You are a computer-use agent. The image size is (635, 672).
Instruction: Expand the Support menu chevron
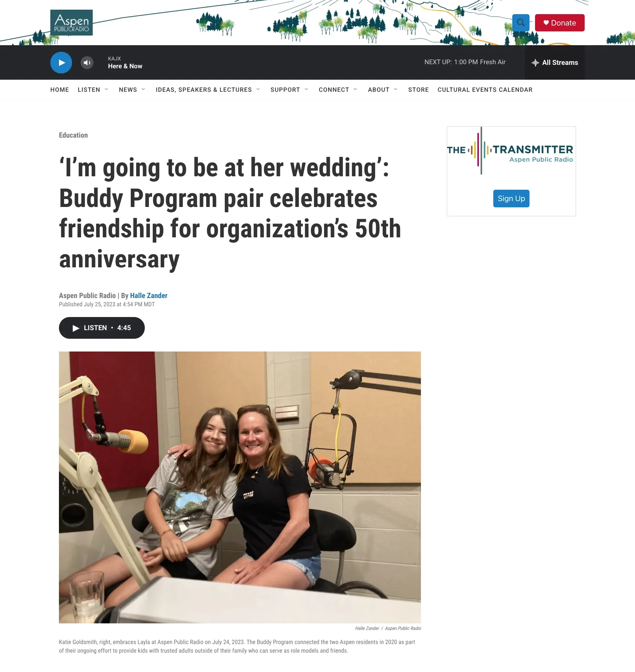[306, 89]
